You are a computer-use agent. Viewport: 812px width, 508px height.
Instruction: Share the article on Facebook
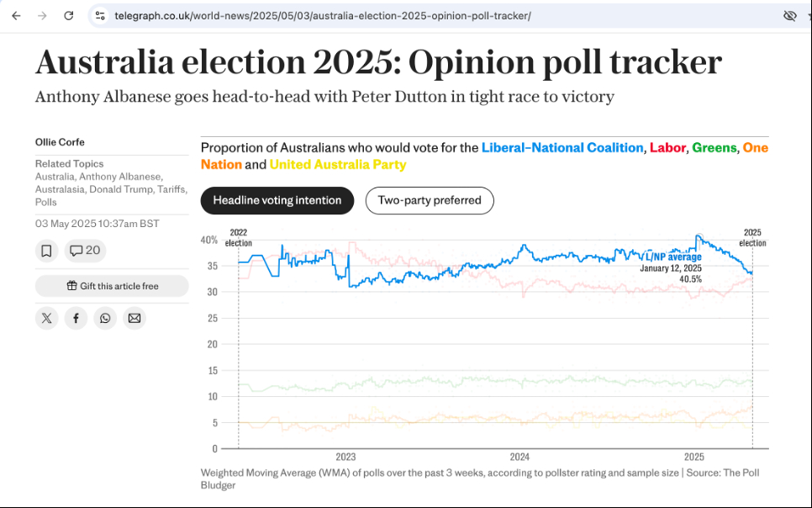(76, 318)
